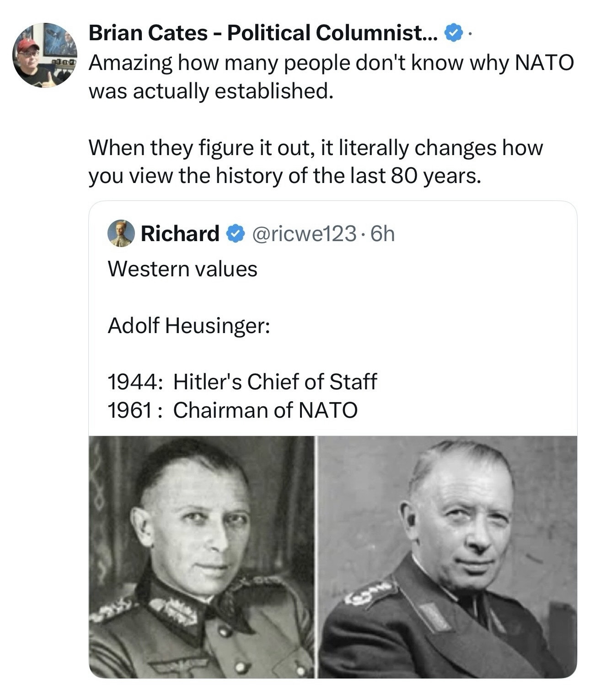The height and width of the screenshot is (700, 590).
Task: Click the verified badge beside Brian Cates
Action: tap(452, 33)
